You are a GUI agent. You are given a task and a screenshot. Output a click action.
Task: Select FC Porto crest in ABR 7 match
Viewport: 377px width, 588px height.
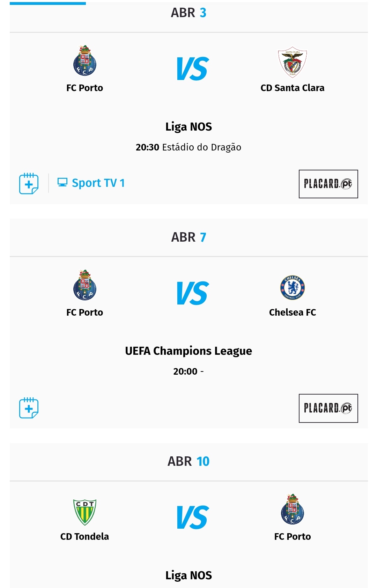(84, 285)
